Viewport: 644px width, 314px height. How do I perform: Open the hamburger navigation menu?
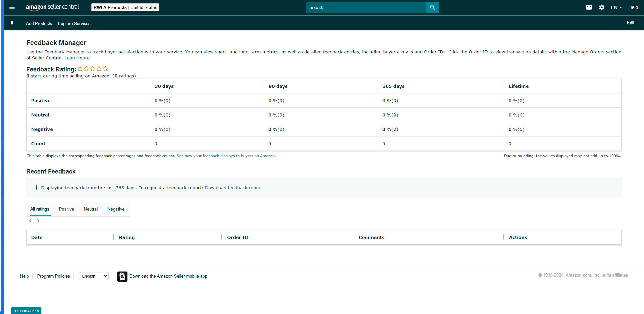12,7
